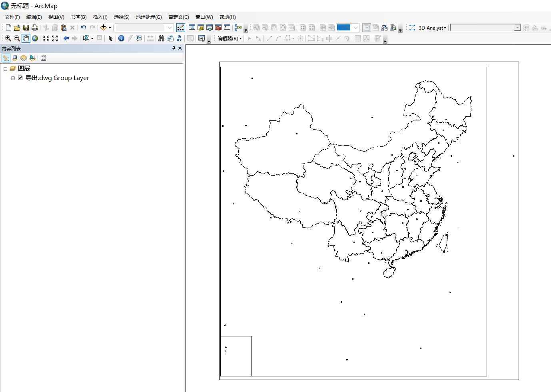List layers by visibility
This screenshot has width=551, height=392.
tap(24, 58)
